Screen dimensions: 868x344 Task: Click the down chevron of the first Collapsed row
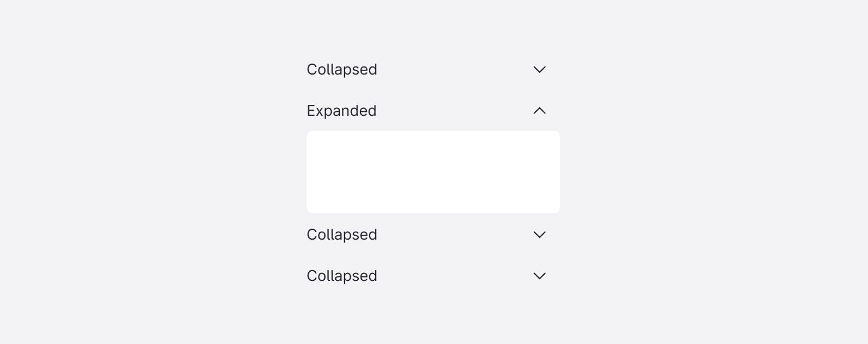coord(539,69)
